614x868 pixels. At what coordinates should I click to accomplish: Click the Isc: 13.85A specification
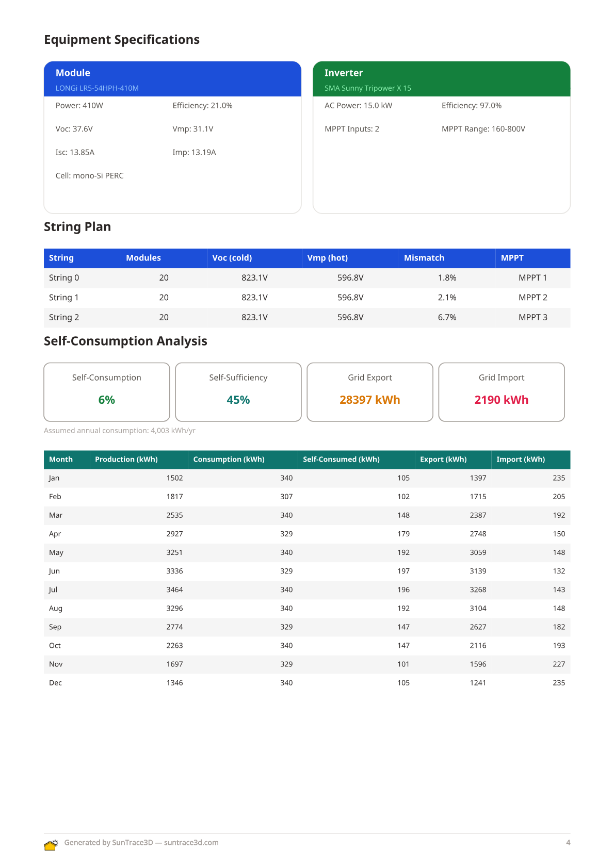[x=75, y=152]
